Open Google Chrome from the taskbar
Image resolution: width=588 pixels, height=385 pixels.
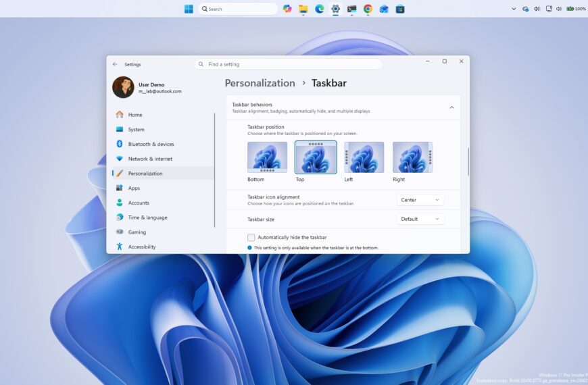click(x=368, y=9)
